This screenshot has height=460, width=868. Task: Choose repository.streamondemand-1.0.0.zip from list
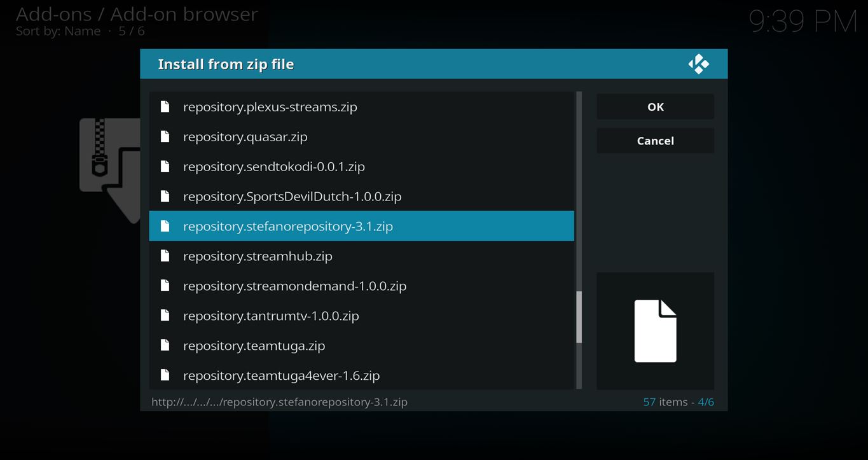coord(294,286)
